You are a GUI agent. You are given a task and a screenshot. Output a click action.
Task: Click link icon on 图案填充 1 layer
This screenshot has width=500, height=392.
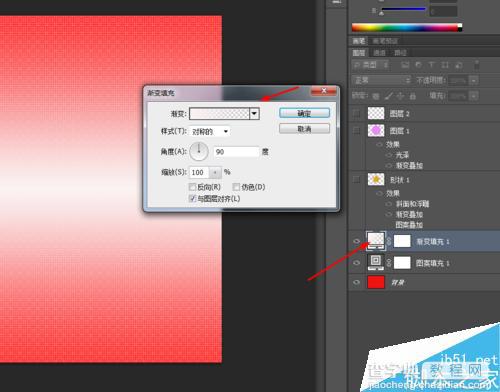pos(389,263)
